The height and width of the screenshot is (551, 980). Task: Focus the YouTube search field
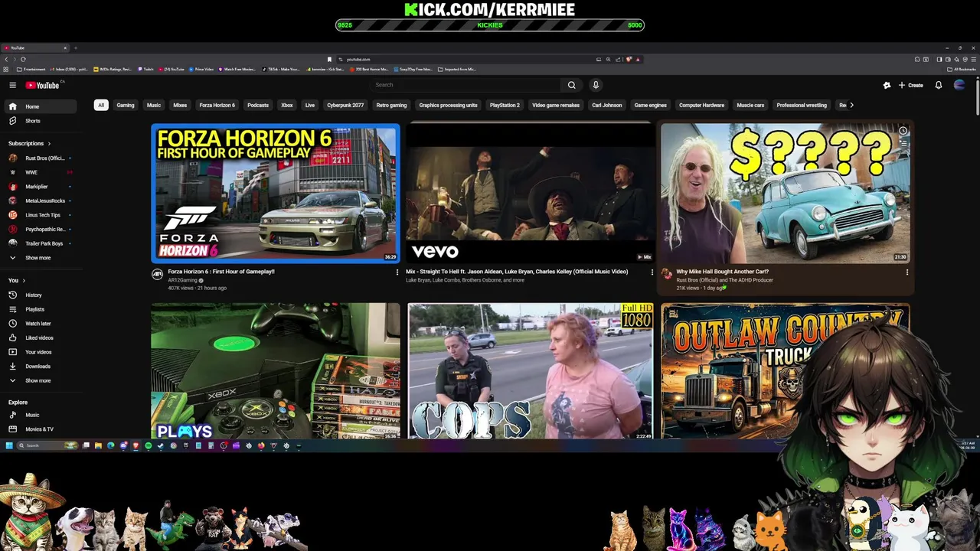(466, 85)
